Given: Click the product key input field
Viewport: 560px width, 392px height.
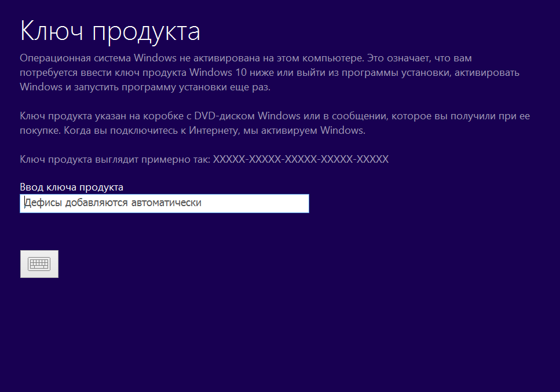Looking at the screenshot, I should pyautogui.click(x=164, y=203).
